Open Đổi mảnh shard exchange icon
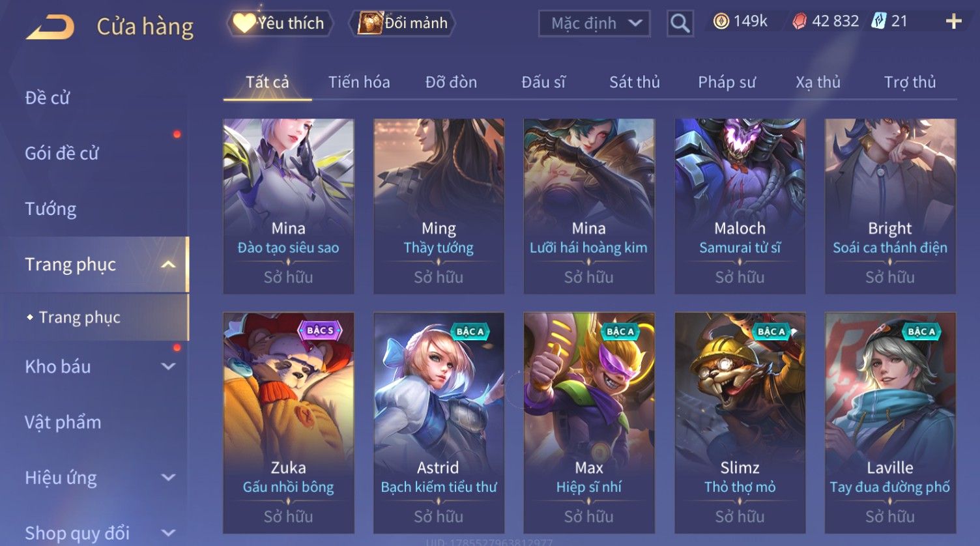980x546 pixels. point(369,23)
